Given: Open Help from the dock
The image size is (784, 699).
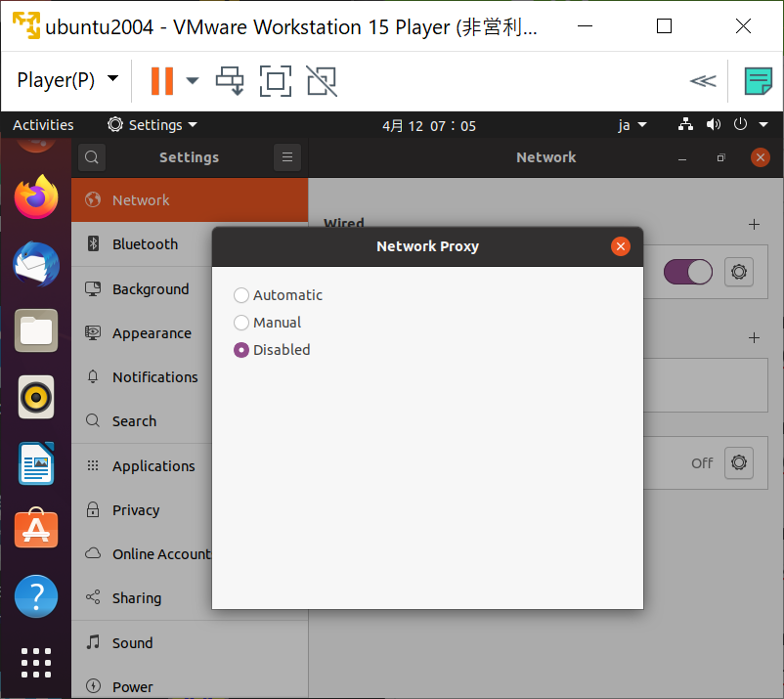Looking at the screenshot, I should (36, 596).
